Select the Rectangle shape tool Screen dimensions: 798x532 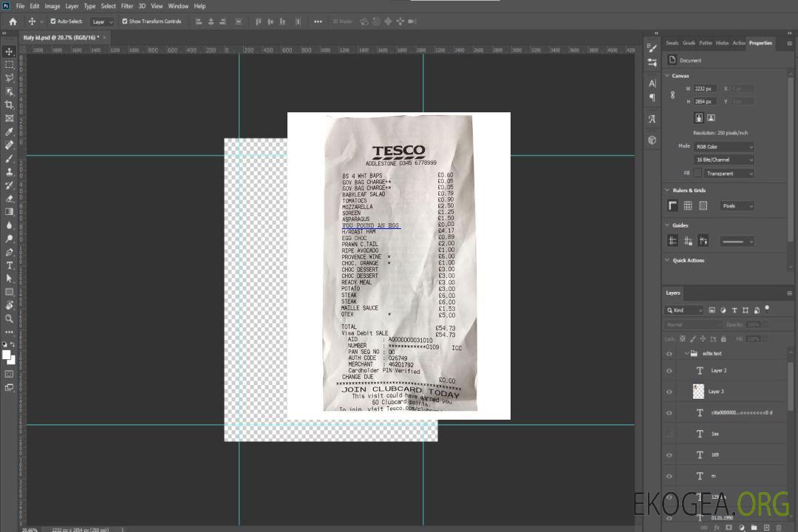click(x=9, y=292)
